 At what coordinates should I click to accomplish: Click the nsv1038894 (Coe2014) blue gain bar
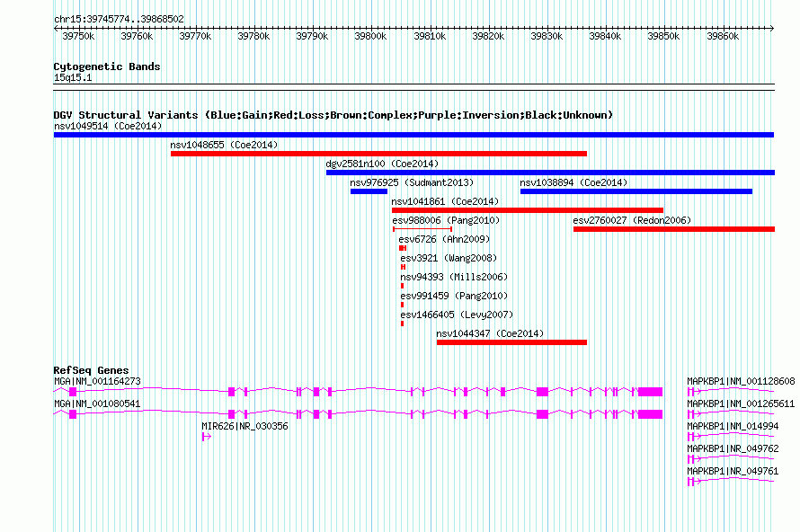(636, 191)
